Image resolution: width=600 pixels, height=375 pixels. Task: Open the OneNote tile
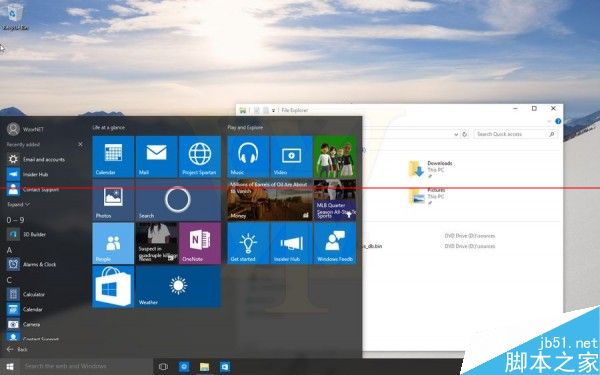(x=200, y=243)
